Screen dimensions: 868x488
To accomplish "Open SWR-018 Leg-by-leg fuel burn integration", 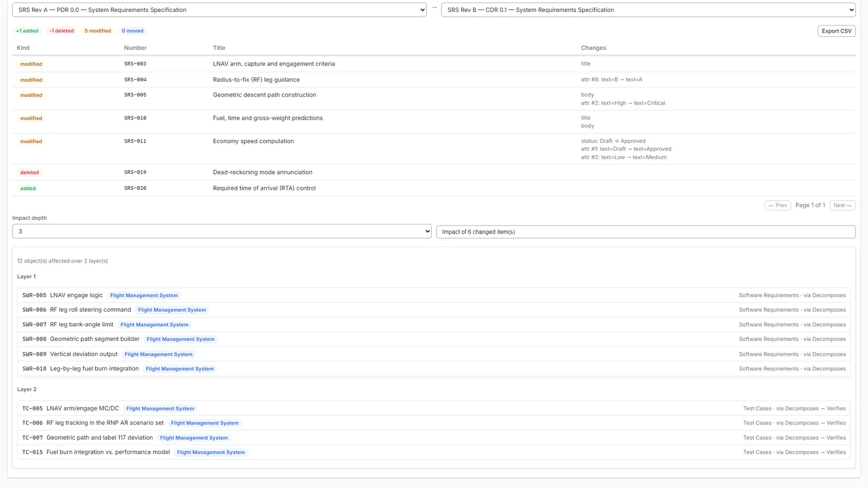I will point(434,369).
